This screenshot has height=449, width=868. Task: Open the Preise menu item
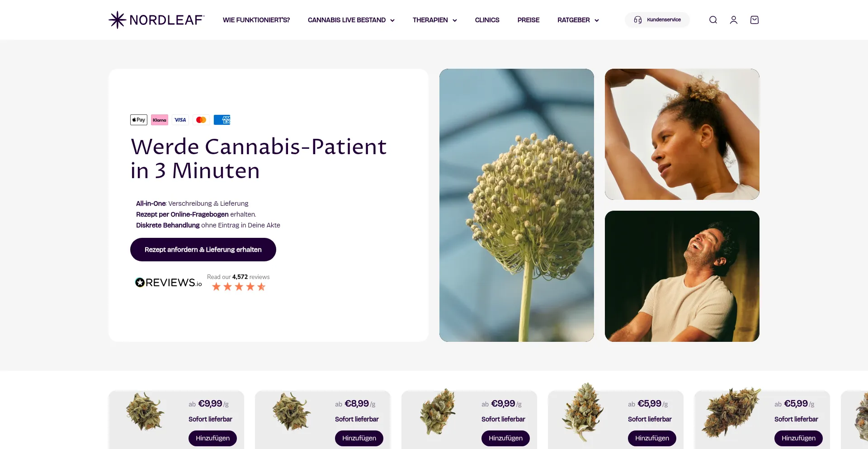528,20
